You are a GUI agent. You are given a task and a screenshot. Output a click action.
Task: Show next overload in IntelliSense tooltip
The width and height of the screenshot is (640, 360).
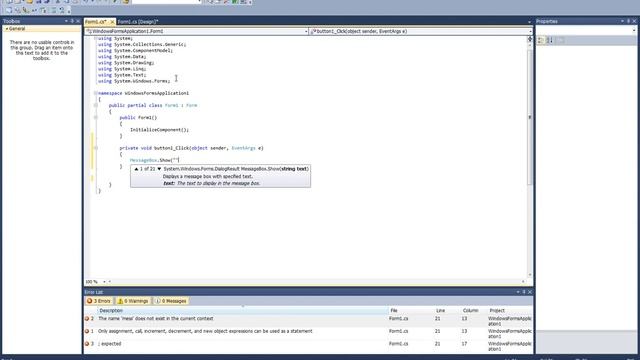pyautogui.click(x=159, y=169)
